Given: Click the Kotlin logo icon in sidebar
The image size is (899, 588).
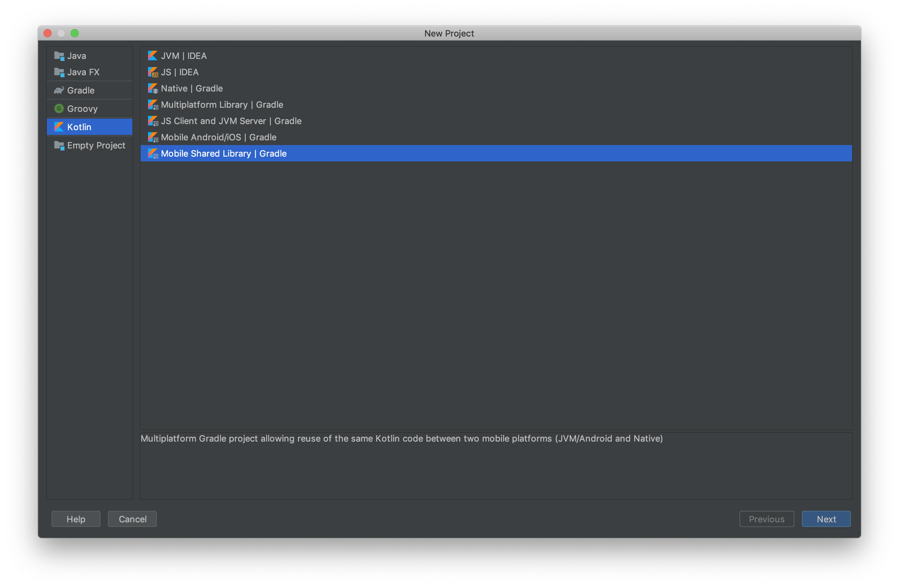Looking at the screenshot, I should (x=59, y=127).
